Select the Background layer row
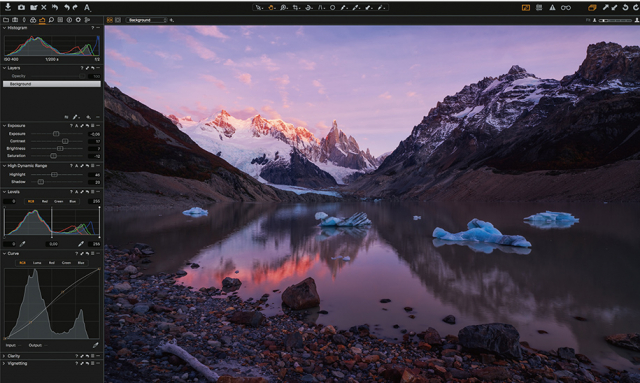Image resolution: width=640 pixels, height=383 pixels. click(51, 84)
